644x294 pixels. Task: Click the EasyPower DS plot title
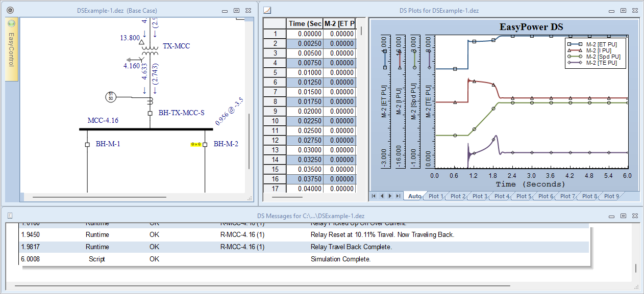pyautogui.click(x=531, y=28)
